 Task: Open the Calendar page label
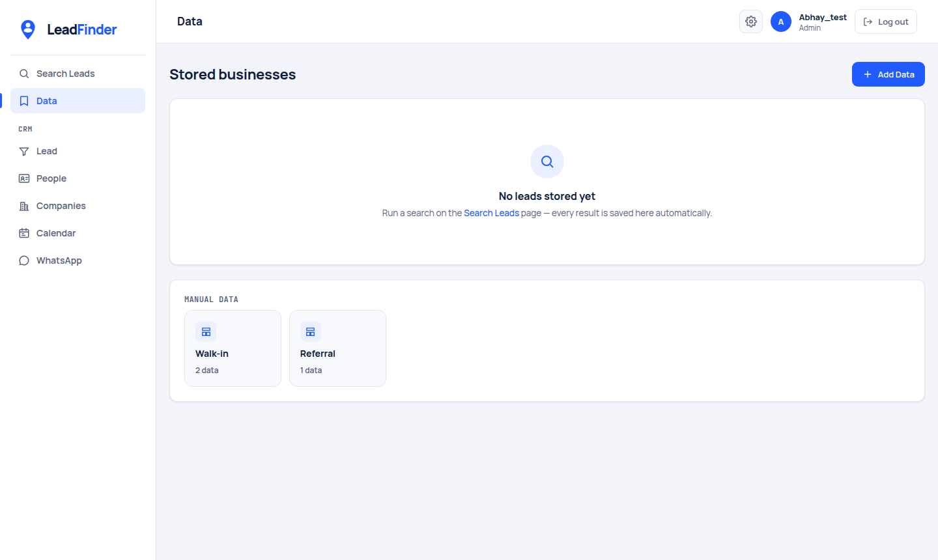point(56,233)
